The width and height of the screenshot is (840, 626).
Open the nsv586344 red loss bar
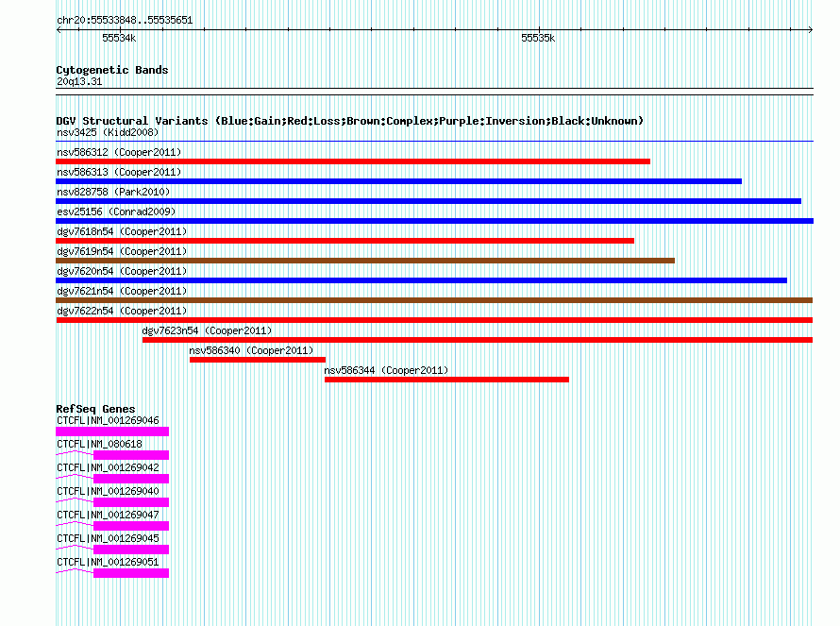point(446,380)
